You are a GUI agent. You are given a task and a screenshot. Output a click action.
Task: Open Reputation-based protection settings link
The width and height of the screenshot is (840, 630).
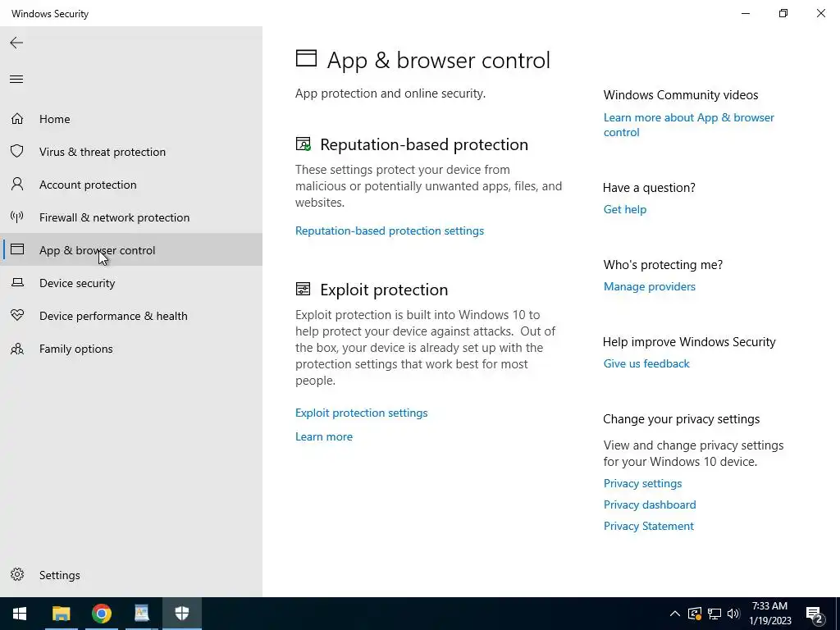point(390,231)
